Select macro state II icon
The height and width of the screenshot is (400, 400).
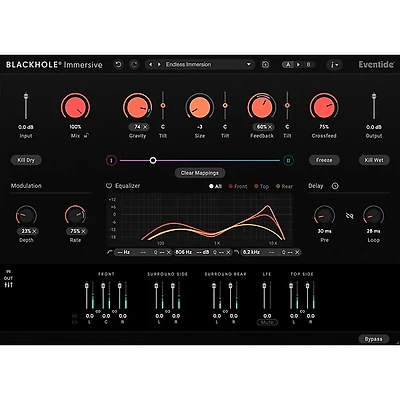(288, 161)
